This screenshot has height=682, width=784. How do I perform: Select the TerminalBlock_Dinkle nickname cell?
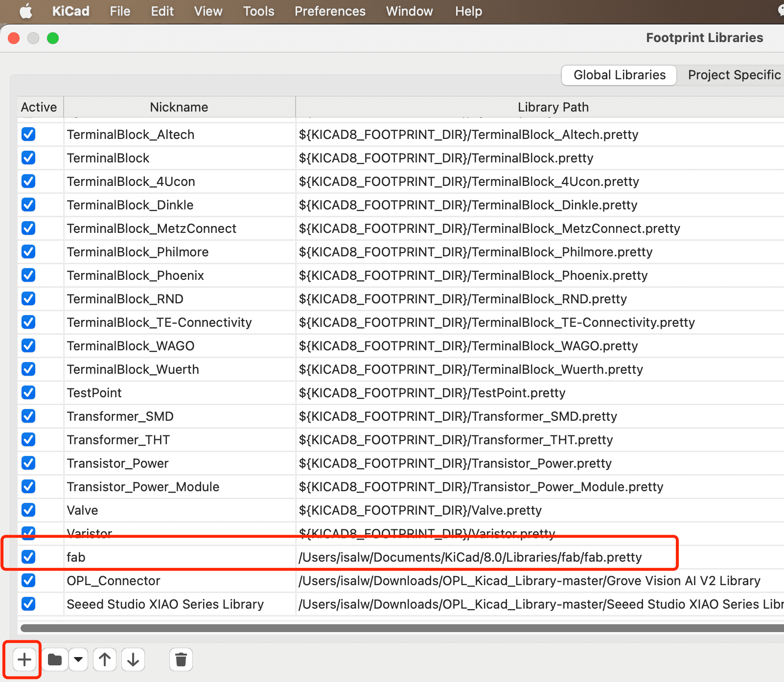[179, 205]
